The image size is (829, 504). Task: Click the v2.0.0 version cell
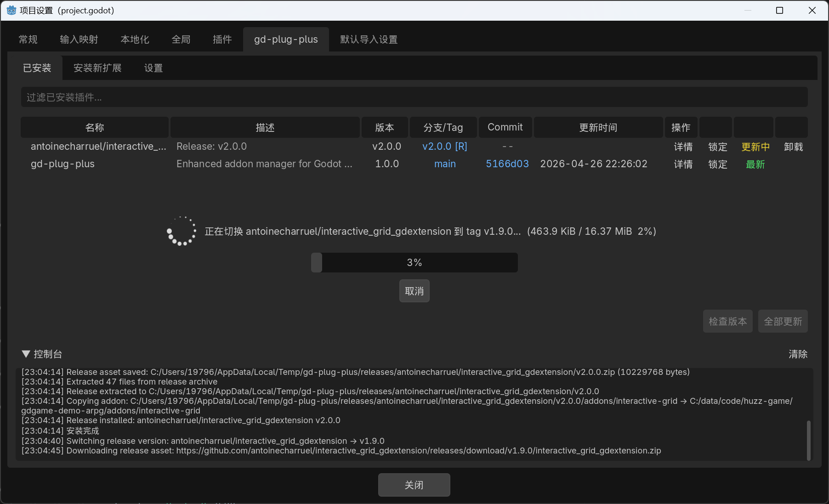pos(386,147)
